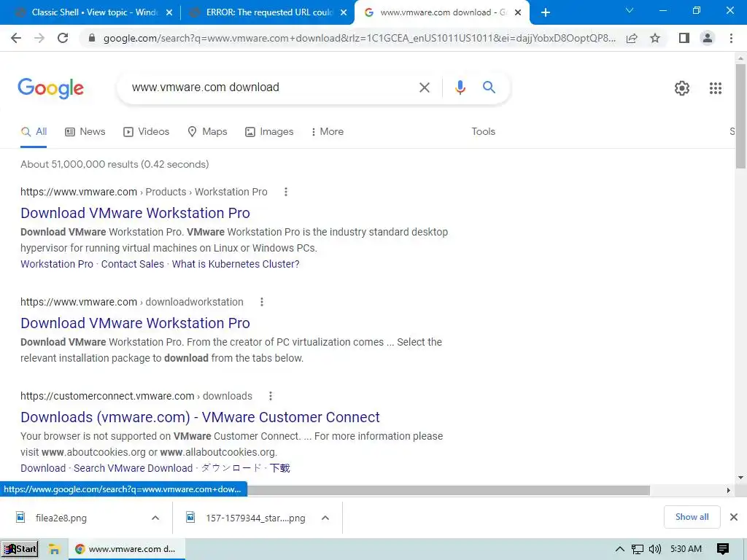Open the 下載 sitelink

(x=279, y=469)
